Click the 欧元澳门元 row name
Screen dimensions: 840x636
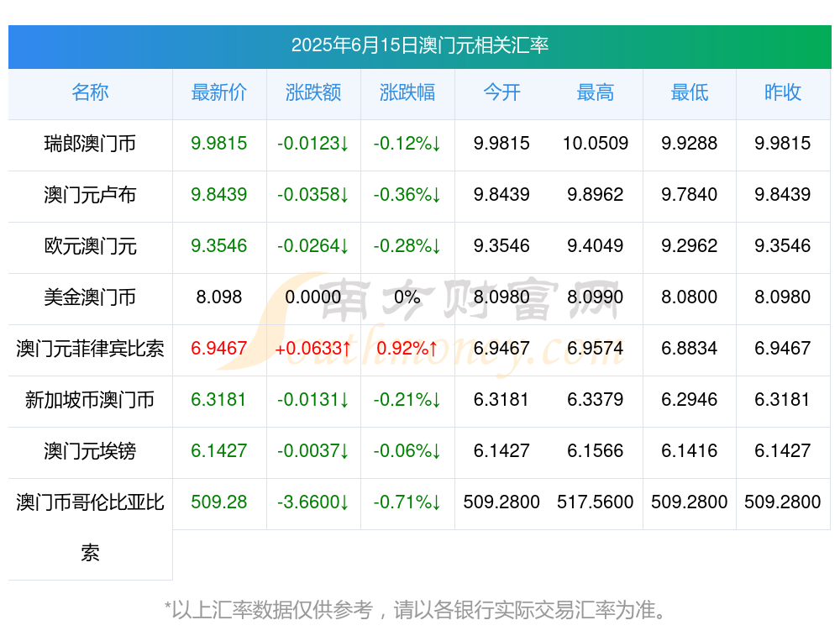[x=90, y=246]
